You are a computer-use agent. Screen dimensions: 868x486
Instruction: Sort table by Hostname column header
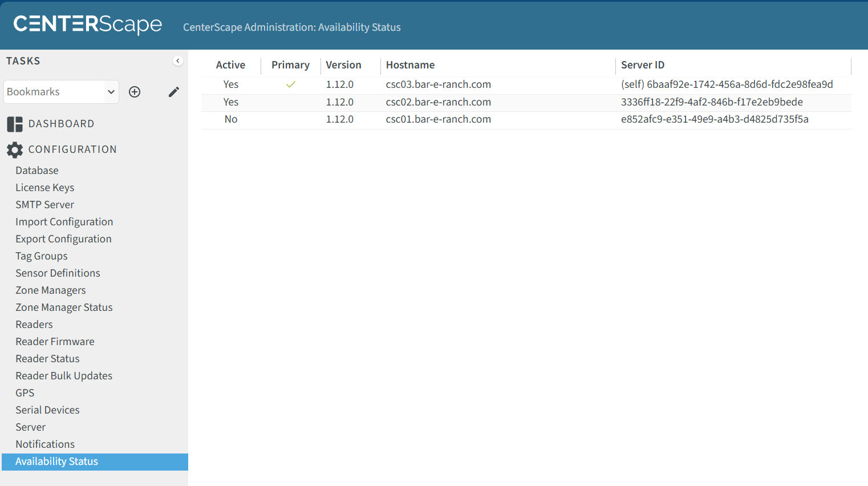tap(410, 65)
